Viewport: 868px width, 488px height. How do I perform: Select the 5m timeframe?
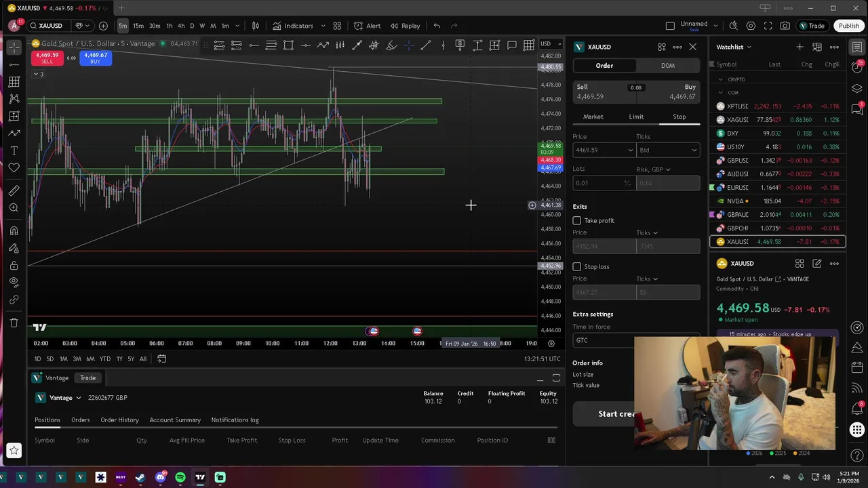(123, 26)
